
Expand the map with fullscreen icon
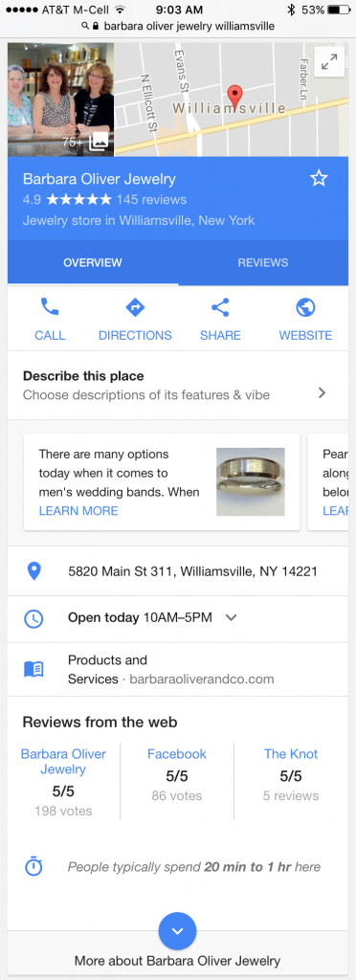point(330,62)
